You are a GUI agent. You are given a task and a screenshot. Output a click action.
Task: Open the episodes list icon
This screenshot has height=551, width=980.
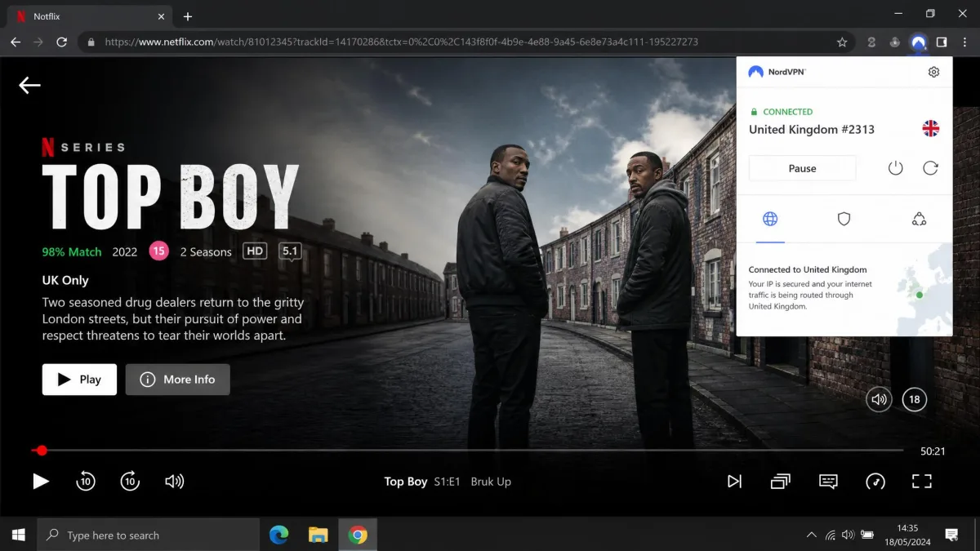781,482
